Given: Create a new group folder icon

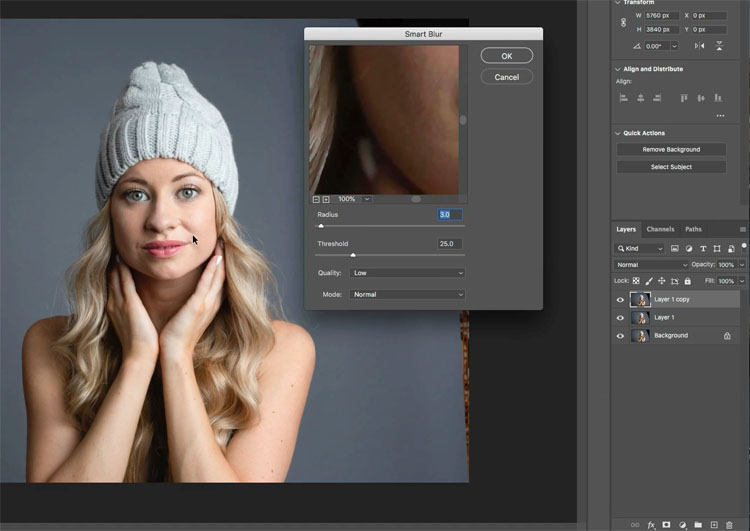Looking at the screenshot, I should click(698, 525).
